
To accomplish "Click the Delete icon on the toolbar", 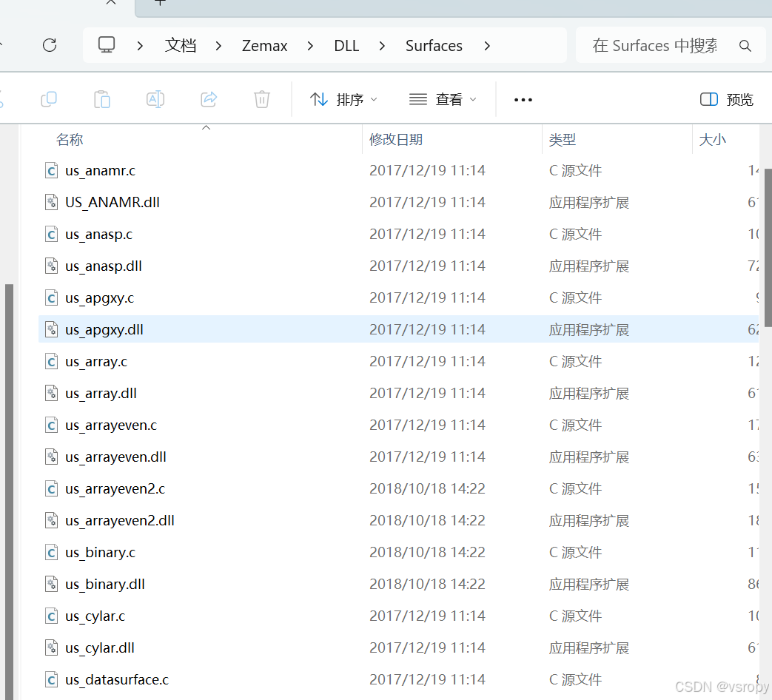I will coord(261,99).
